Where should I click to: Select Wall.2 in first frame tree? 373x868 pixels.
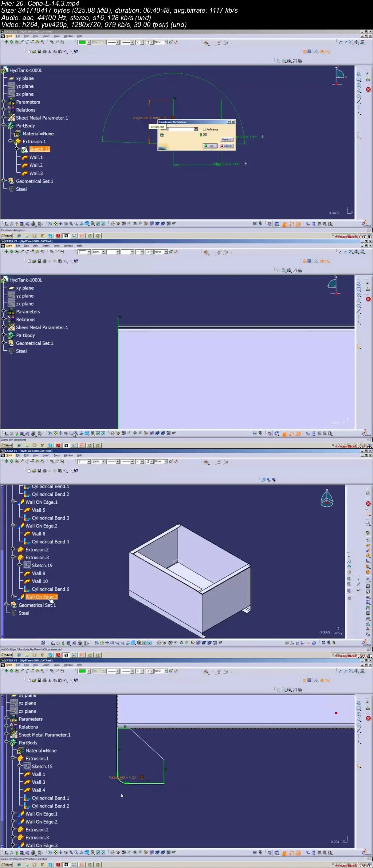(36, 165)
